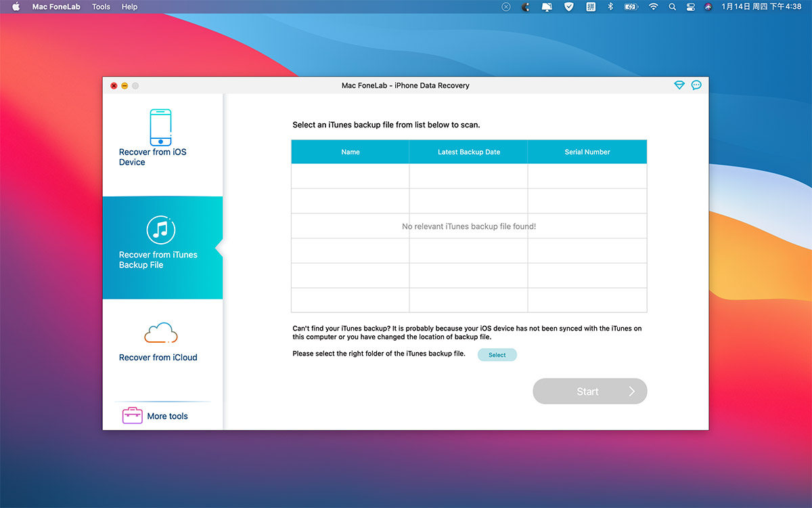Image resolution: width=812 pixels, height=508 pixels.
Task: Open Spotlight search magnifier
Action: coord(672,7)
